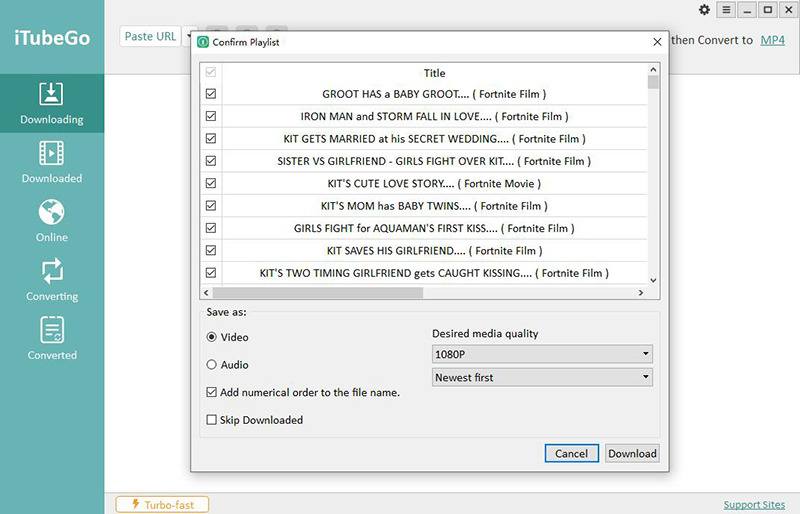Uncheck SISTER VS GIRLFRIEND video checkbox
The image size is (800, 514).
tap(211, 161)
